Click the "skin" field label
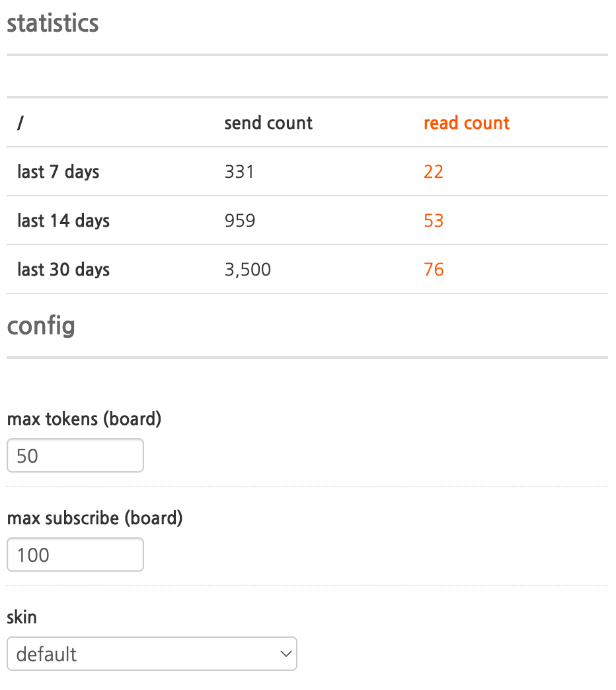 click(x=22, y=617)
